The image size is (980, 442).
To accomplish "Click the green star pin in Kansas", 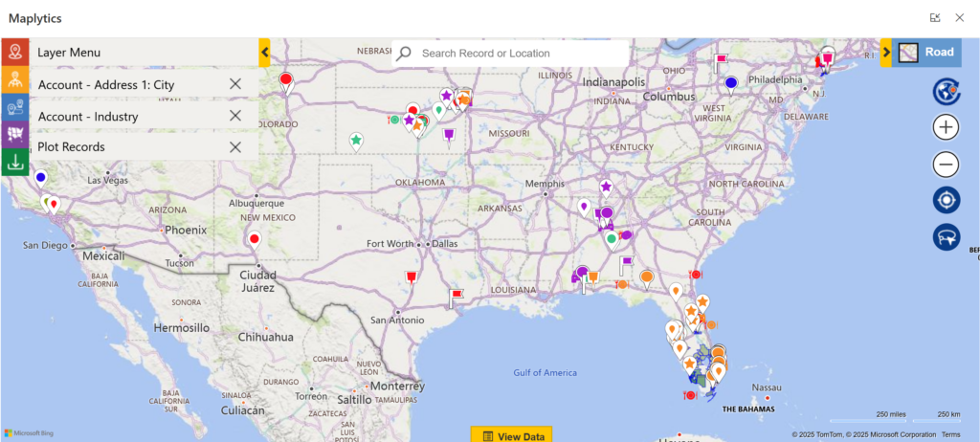I will tap(356, 142).
